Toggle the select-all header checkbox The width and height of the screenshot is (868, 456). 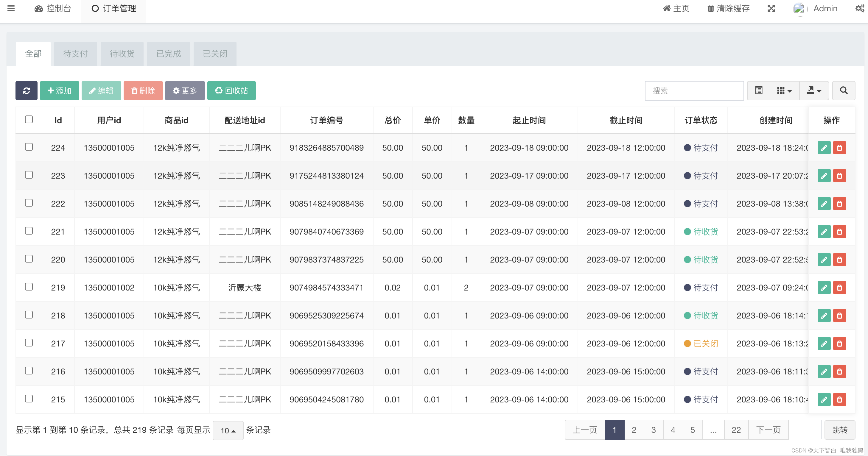[29, 119]
